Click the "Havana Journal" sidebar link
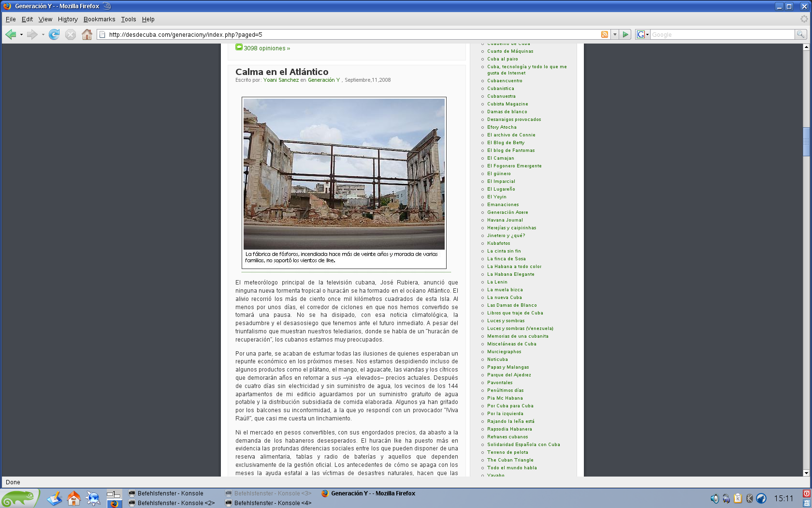 pos(505,220)
